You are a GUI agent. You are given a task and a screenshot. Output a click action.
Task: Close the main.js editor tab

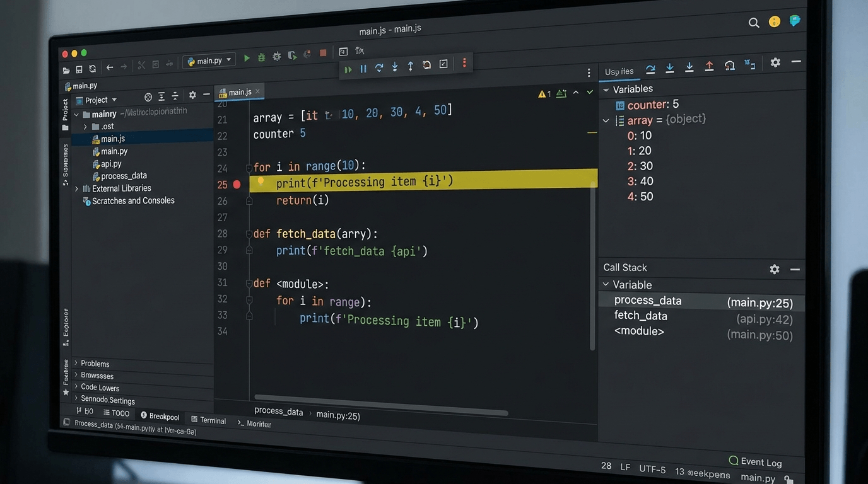pos(257,91)
